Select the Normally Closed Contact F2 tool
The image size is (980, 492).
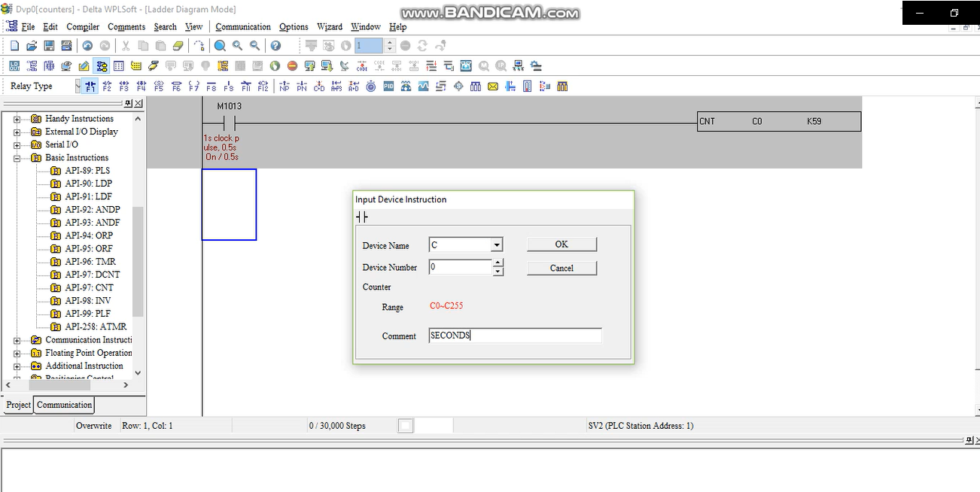(x=108, y=86)
